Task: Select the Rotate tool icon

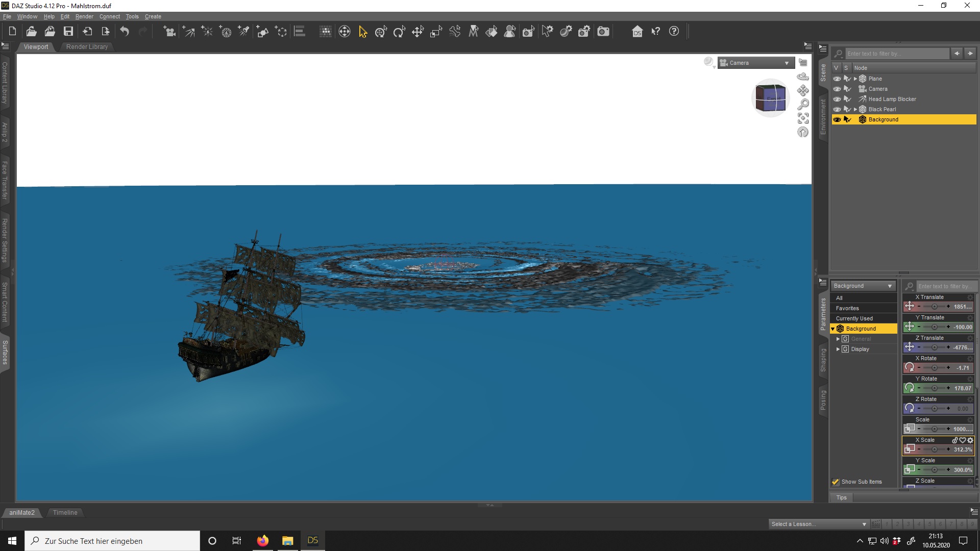Action: click(x=399, y=32)
